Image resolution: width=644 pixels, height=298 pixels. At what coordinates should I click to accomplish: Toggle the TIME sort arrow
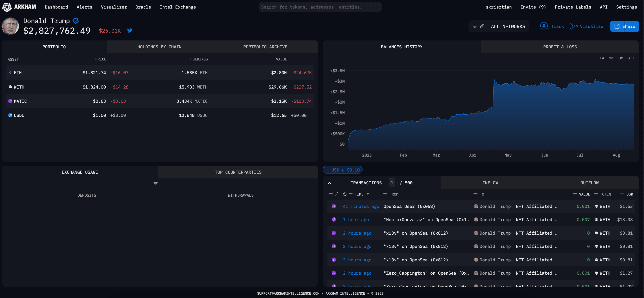tap(368, 194)
